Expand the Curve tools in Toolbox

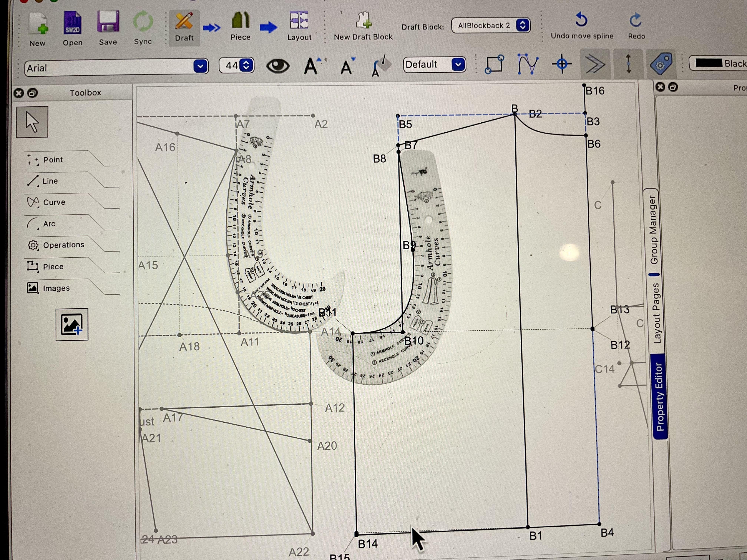[x=54, y=202]
